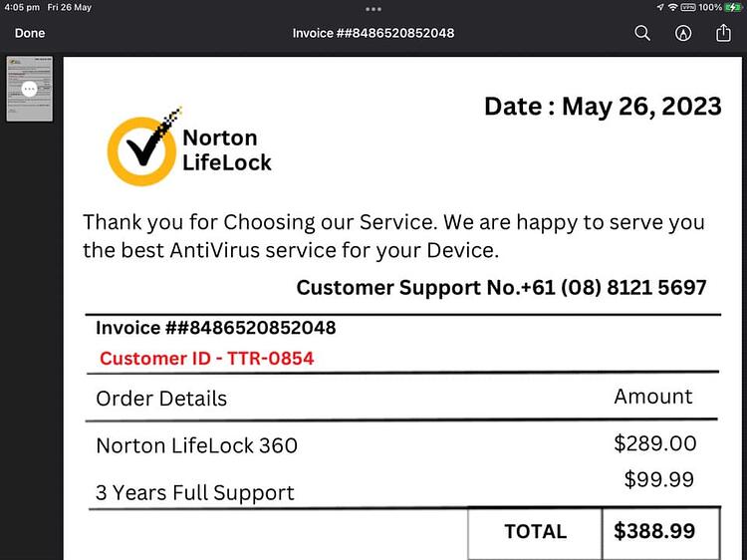Tap the Wi-Fi icon in status bar
Image resolution: width=747 pixels, height=560 pixels.
[672, 7]
